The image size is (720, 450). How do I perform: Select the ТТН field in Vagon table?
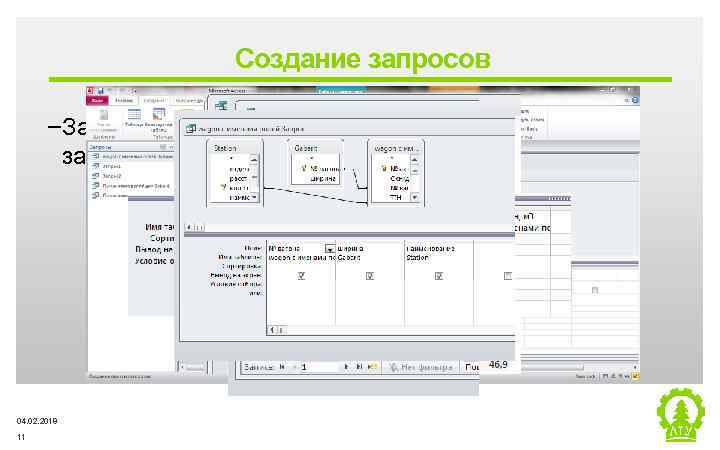(396, 197)
